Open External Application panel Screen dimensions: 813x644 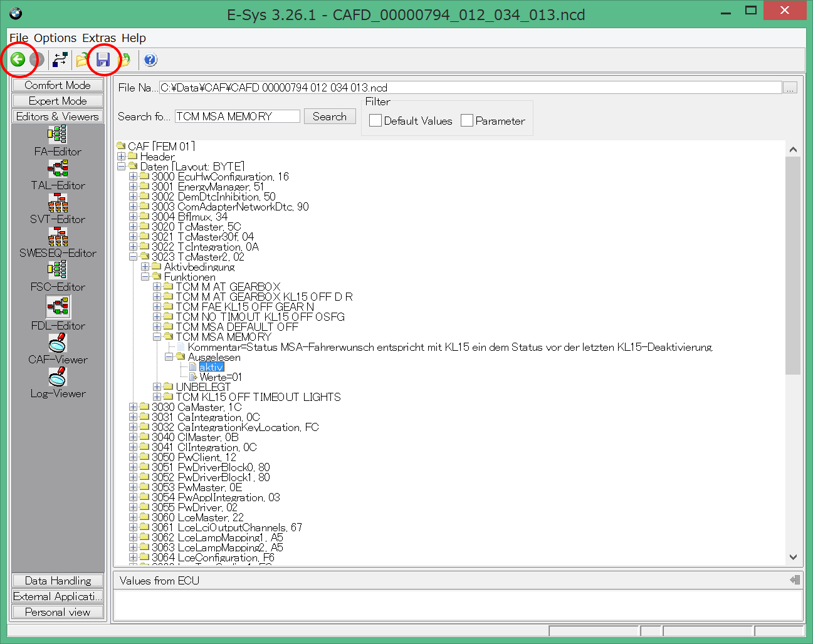tap(58, 596)
